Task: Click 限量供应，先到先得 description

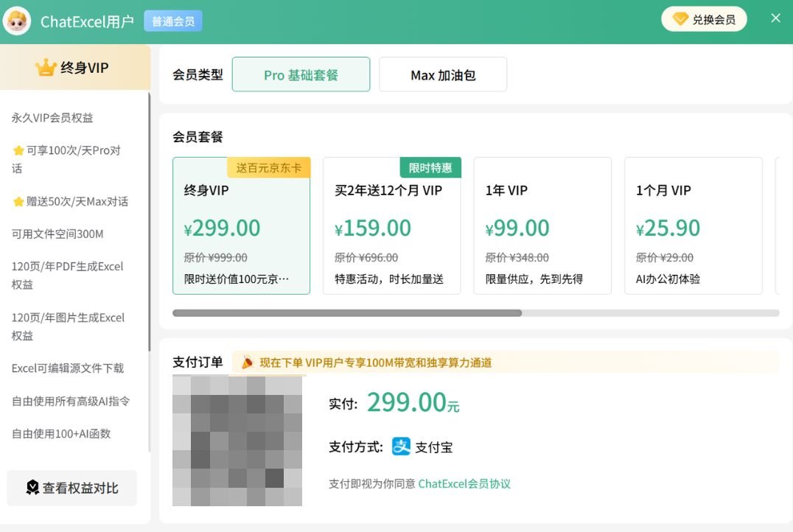Action: click(534, 279)
